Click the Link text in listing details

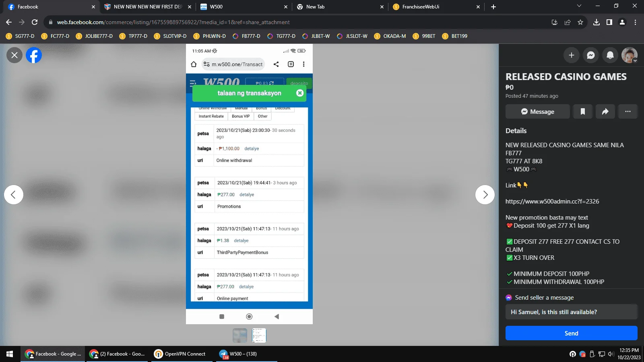(x=511, y=185)
